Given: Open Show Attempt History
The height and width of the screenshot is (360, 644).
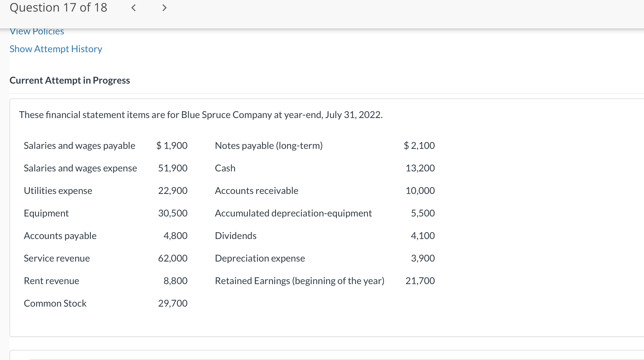Looking at the screenshot, I should (x=56, y=49).
